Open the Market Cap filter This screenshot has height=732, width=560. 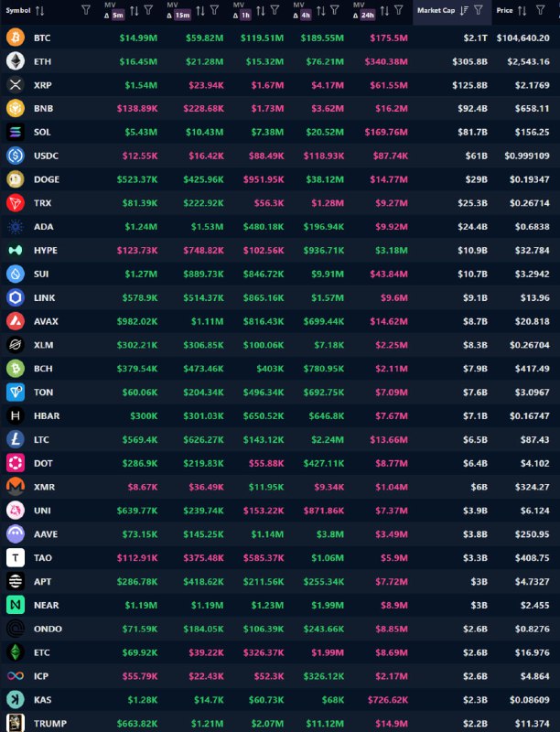coord(479,10)
